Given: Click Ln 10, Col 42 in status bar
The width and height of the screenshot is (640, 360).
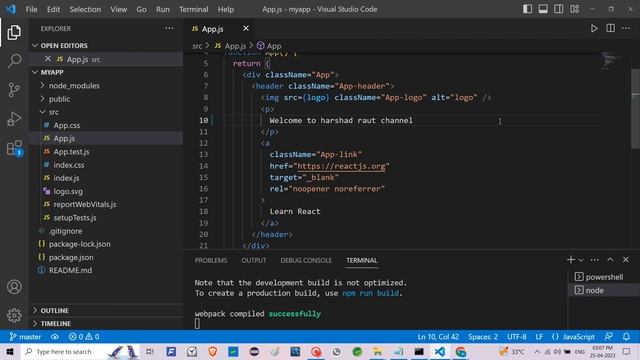Looking at the screenshot, I should point(438,337).
